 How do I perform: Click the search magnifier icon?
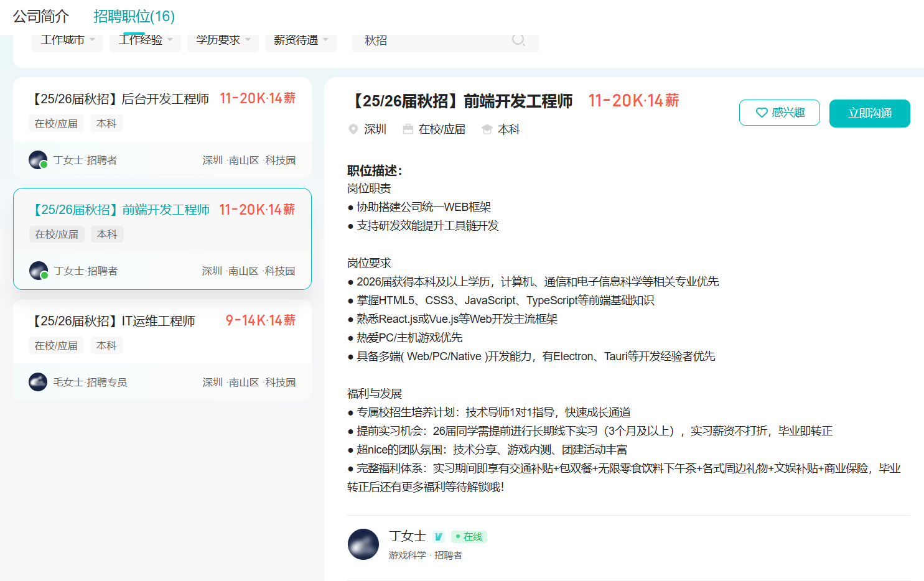pos(518,40)
